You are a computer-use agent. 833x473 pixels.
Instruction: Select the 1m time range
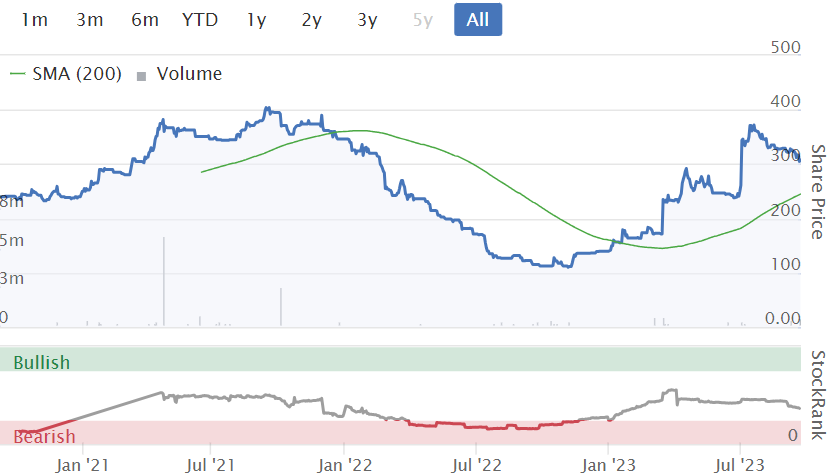point(34,19)
